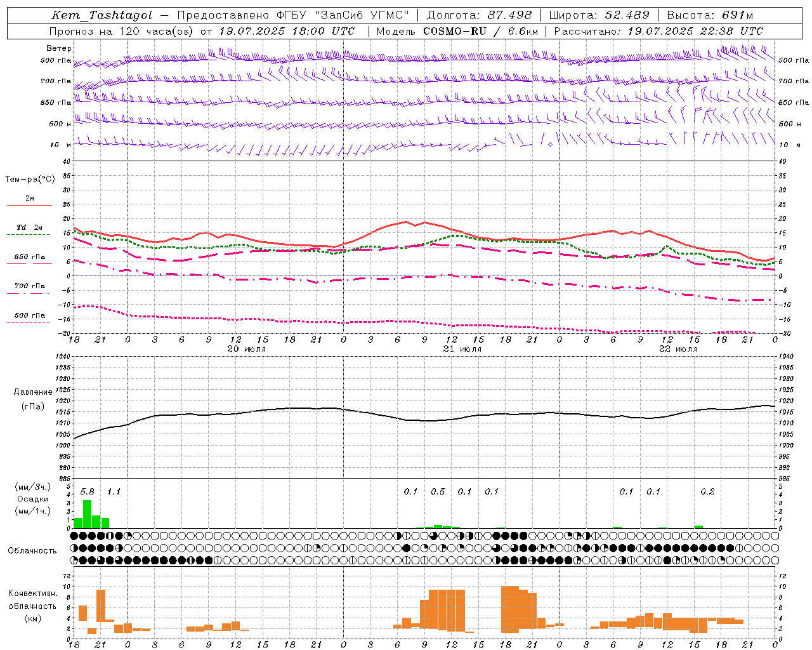This screenshot has height=650, width=812.
Task: Click the provider text ФГБУ "ЗапСиб УГМС"
Action: pyautogui.click(x=343, y=15)
